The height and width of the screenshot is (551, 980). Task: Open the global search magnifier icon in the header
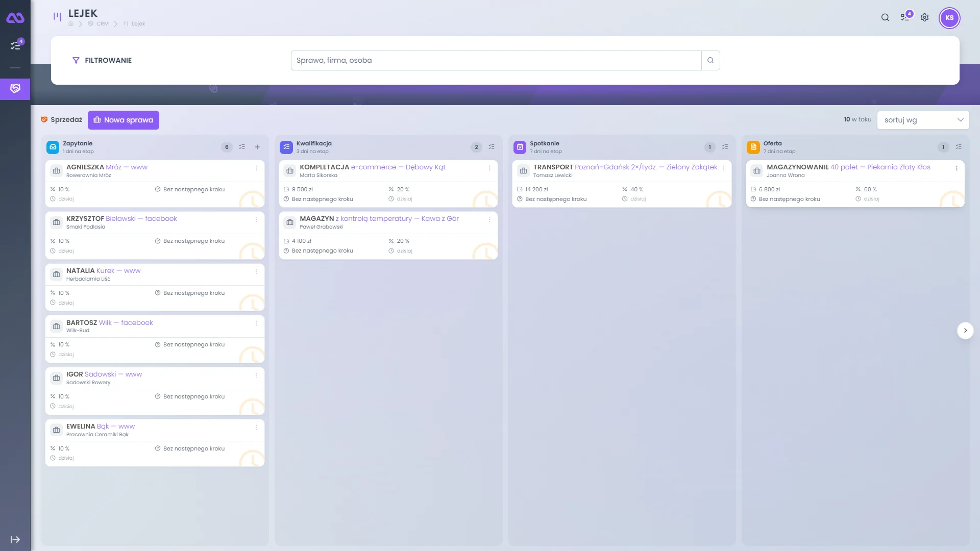(885, 17)
